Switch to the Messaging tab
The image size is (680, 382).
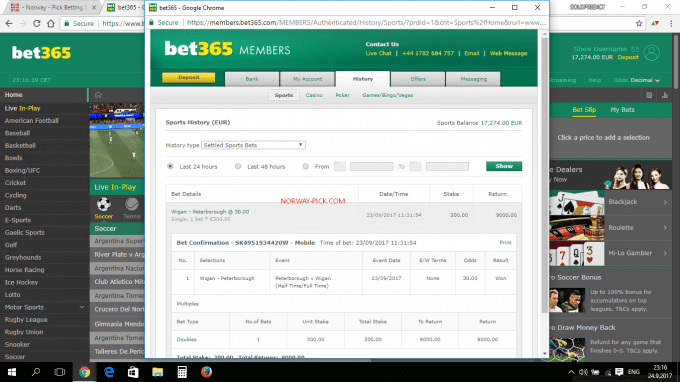473,79
